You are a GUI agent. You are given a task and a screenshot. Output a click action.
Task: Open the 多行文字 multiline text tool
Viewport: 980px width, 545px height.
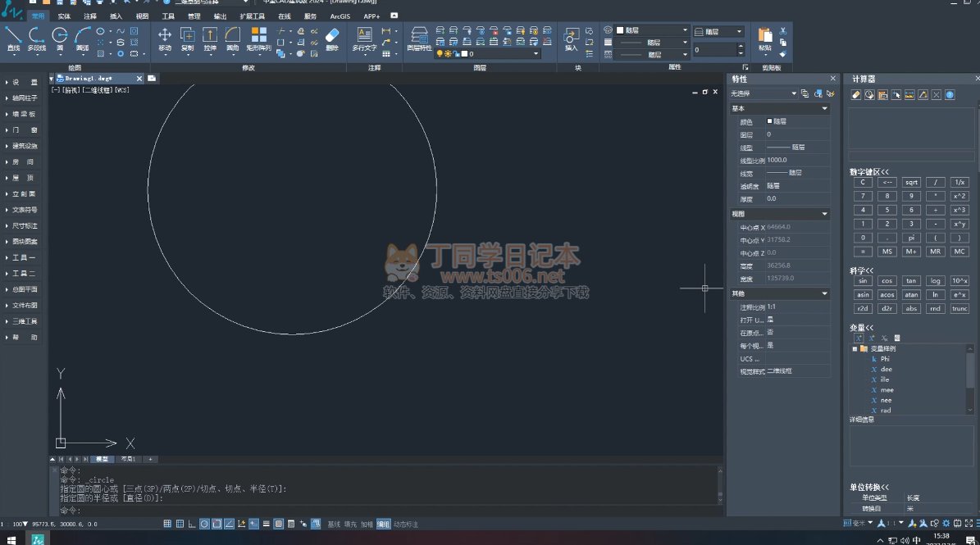[x=365, y=38]
